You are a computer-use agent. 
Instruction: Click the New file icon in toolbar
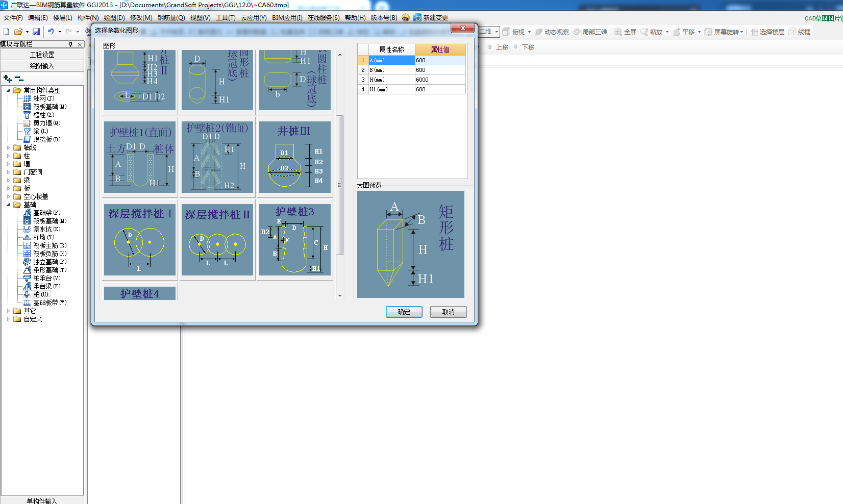(7, 32)
